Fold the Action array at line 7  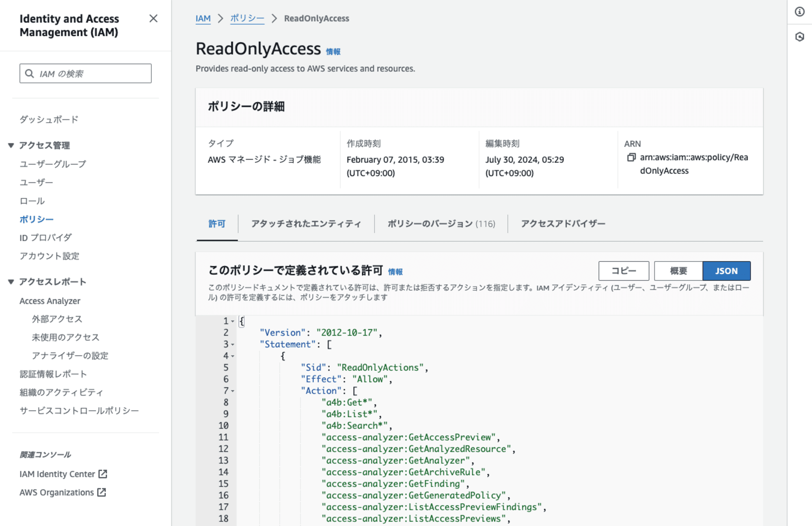[x=233, y=391]
